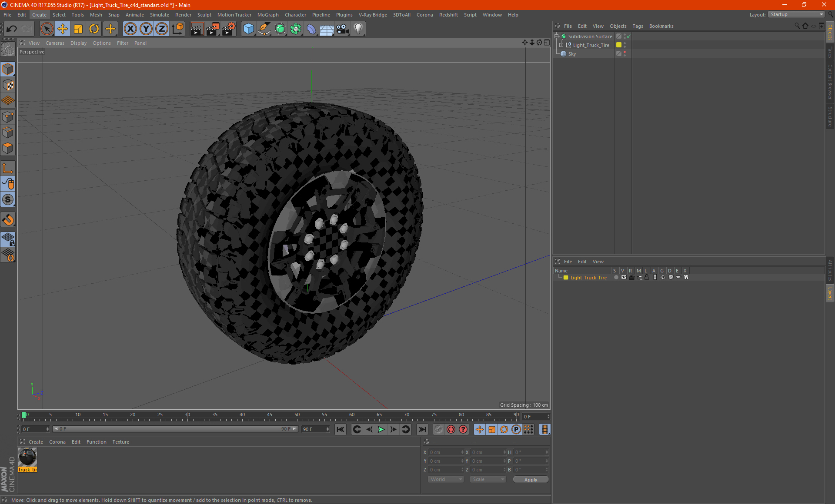
Task: Activate the Rotate tool in top toolbar
Action: [94, 29]
